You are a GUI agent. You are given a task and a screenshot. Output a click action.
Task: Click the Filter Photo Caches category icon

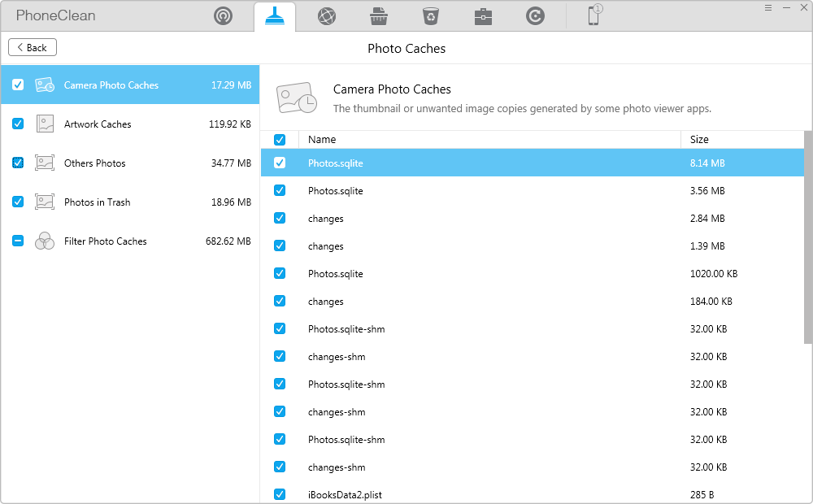(x=45, y=241)
